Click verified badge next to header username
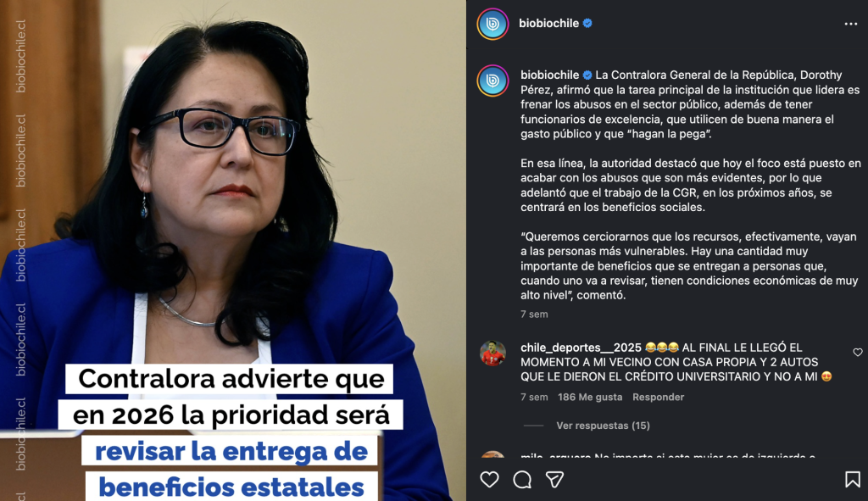The width and height of the screenshot is (868, 501). 587,23
